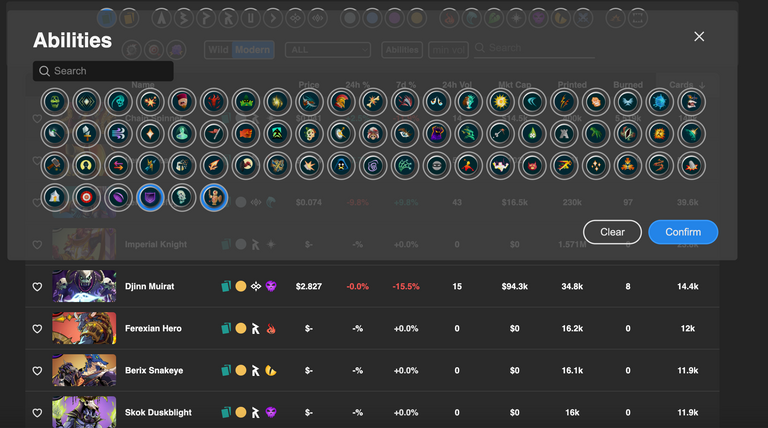Select the green upward chevrons ability
This screenshot has height=428, width=768.
[x=278, y=134]
